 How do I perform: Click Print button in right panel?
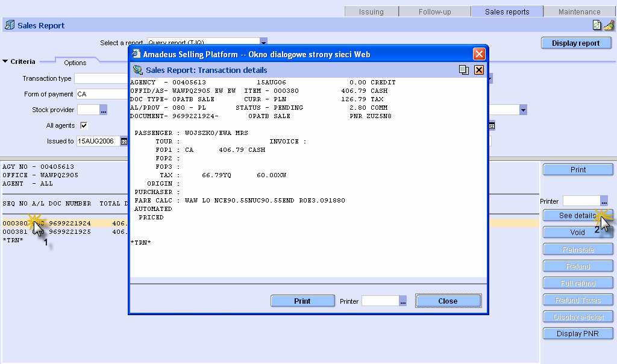tap(578, 169)
